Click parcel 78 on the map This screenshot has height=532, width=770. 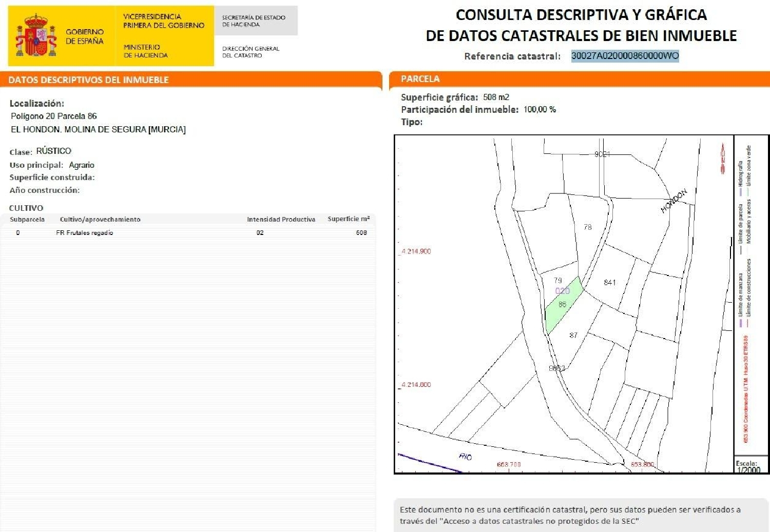pos(588,227)
